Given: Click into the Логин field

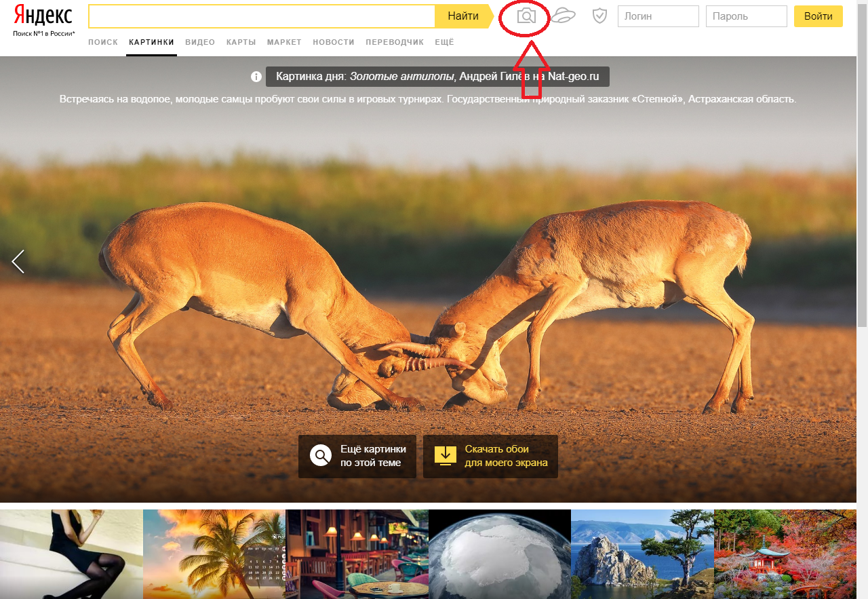Looking at the screenshot, I should [658, 16].
